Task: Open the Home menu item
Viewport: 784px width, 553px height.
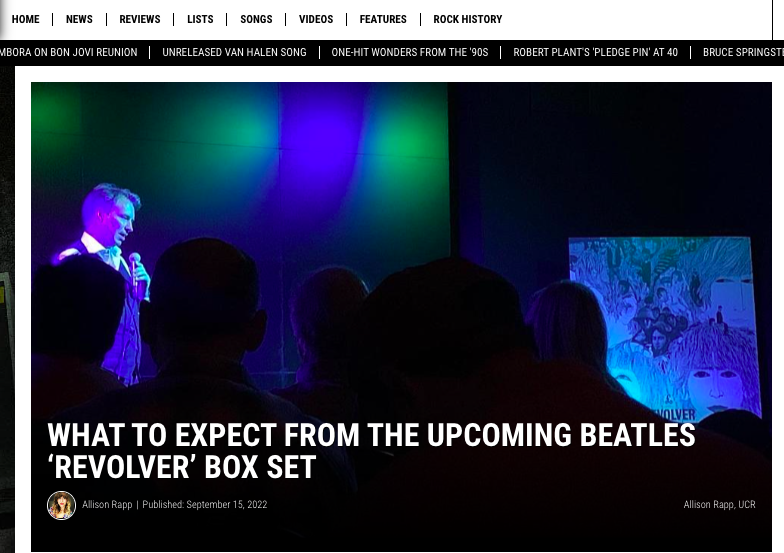Action: tap(26, 19)
